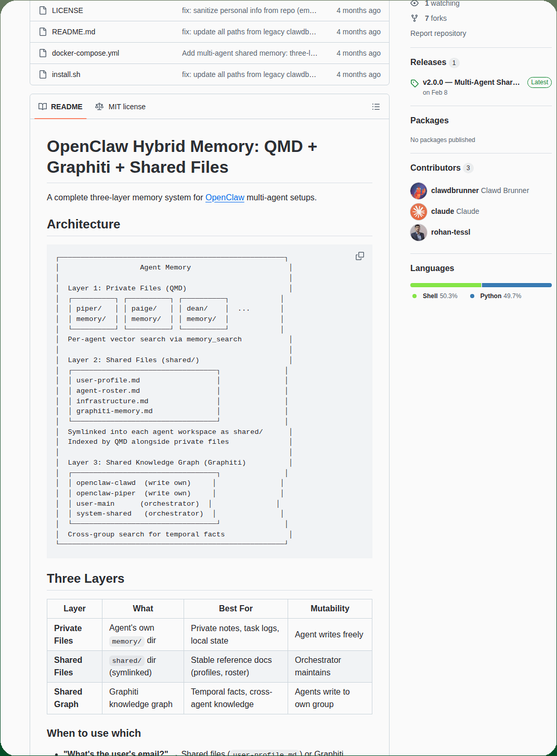Switch to the README tab
The width and height of the screenshot is (557, 756).
(x=60, y=107)
